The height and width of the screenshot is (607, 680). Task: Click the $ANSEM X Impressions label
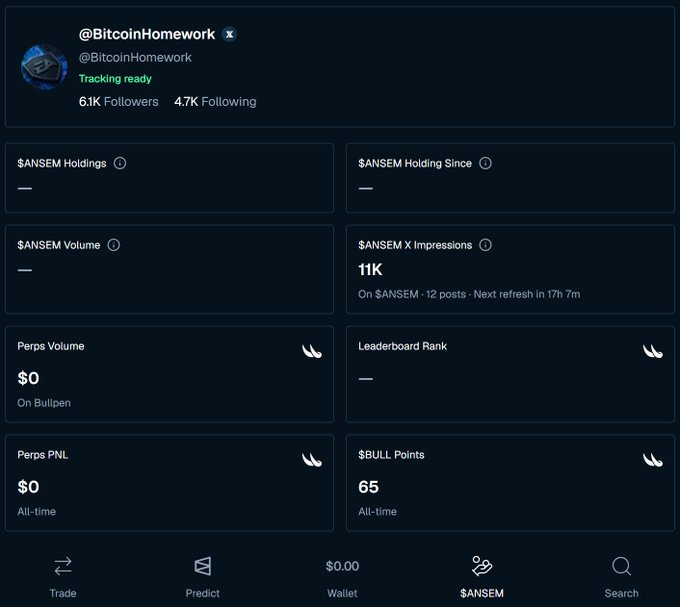point(415,245)
